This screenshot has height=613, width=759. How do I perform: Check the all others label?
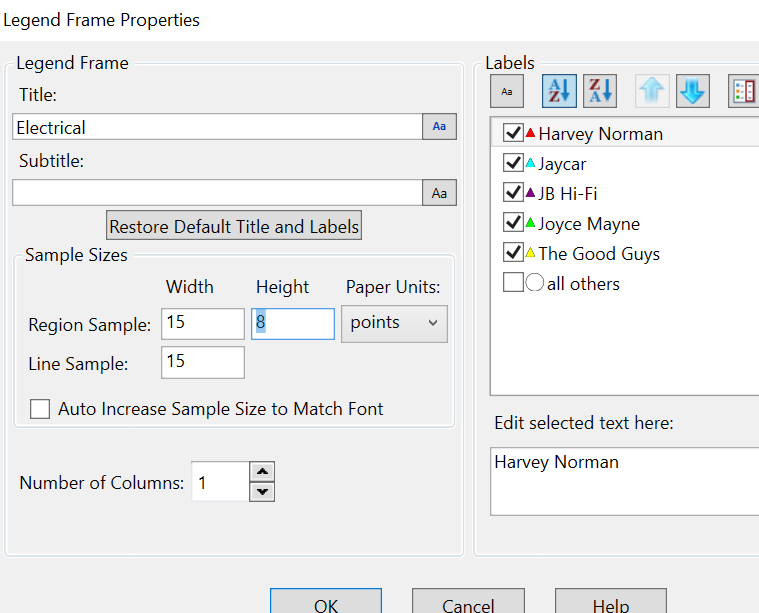(x=513, y=282)
